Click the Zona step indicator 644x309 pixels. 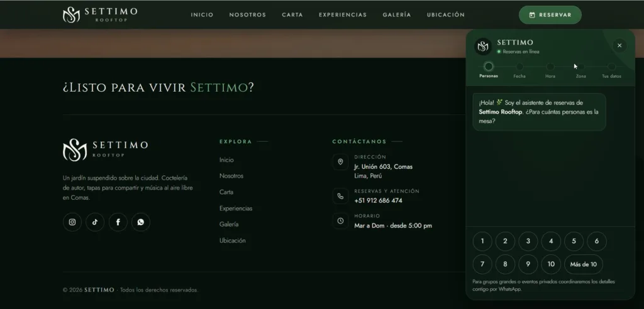tap(580, 70)
